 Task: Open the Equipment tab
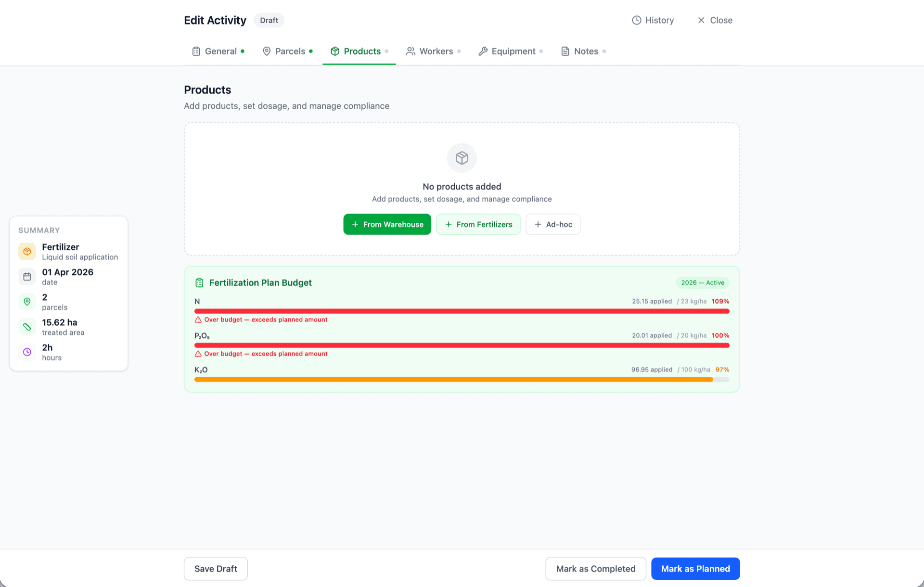(x=510, y=51)
